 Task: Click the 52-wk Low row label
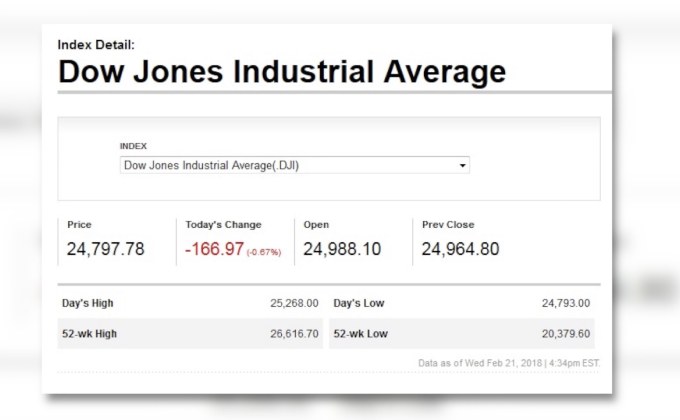[360, 333]
